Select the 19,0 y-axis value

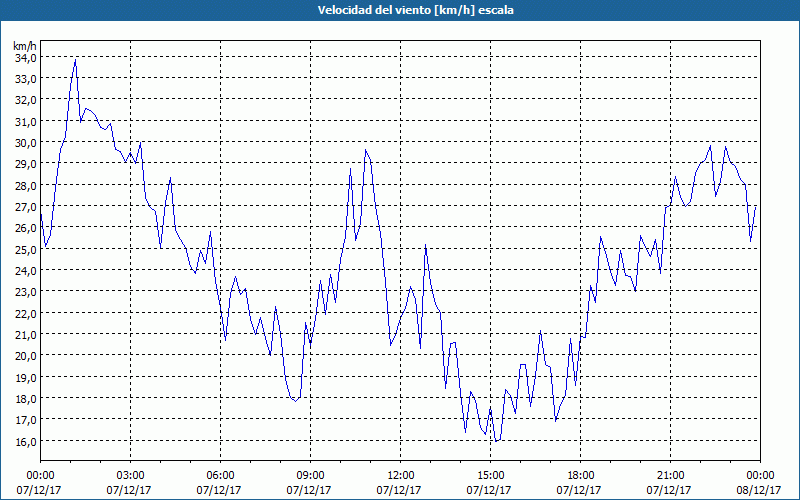coord(25,377)
